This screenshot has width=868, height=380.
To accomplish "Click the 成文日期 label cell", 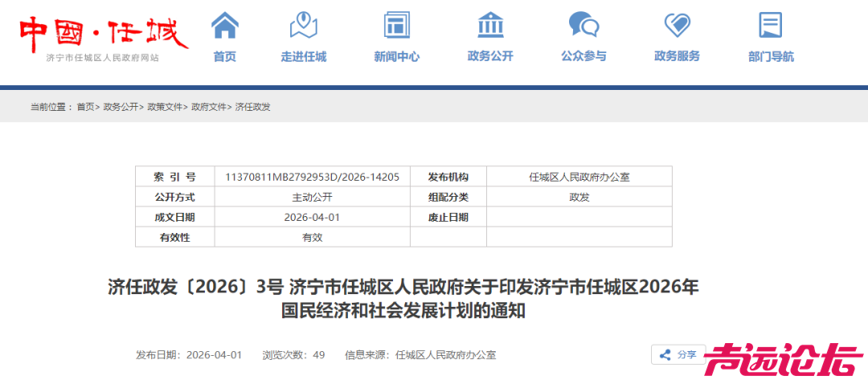I will [x=175, y=218].
